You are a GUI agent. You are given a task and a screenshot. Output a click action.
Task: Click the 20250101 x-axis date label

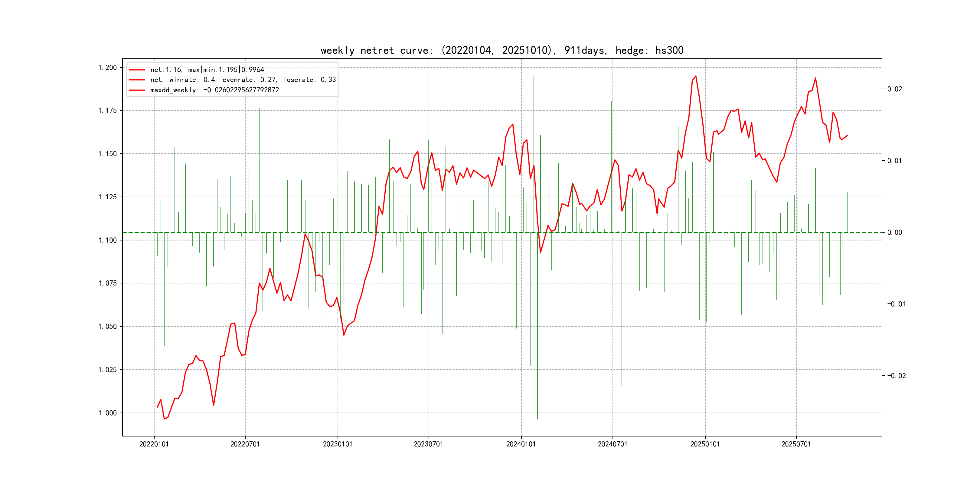coord(705,444)
